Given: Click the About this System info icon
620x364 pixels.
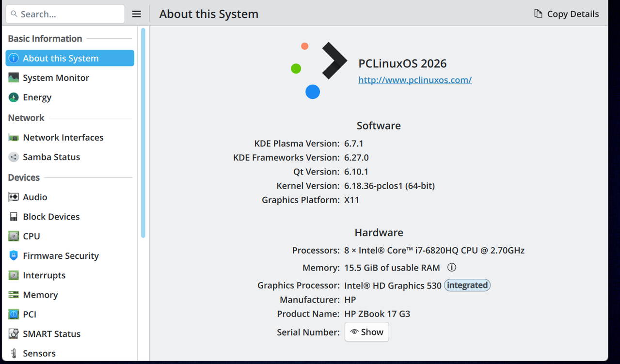Looking at the screenshot, I should tap(14, 58).
